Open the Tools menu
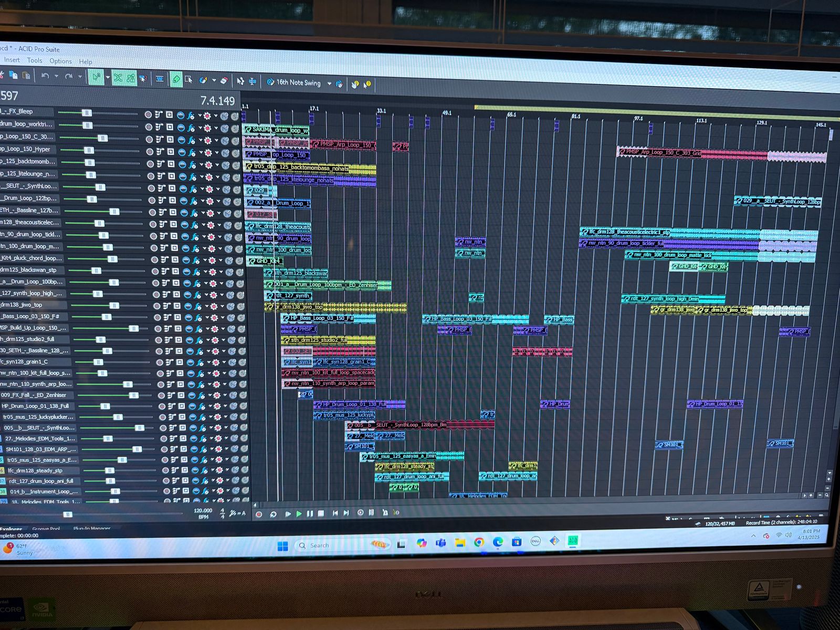 coord(35,60)
